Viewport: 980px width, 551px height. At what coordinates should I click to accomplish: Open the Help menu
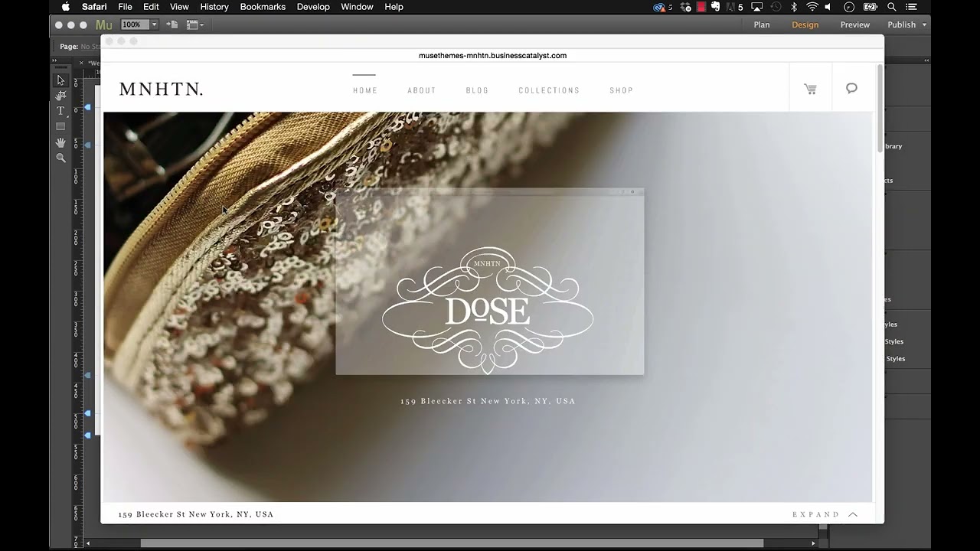click(394, 7)
